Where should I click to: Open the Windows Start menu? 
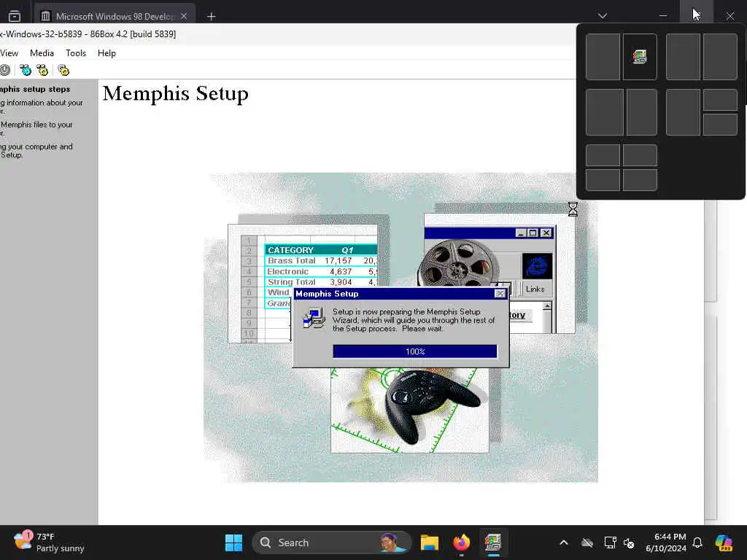point(233,542)
